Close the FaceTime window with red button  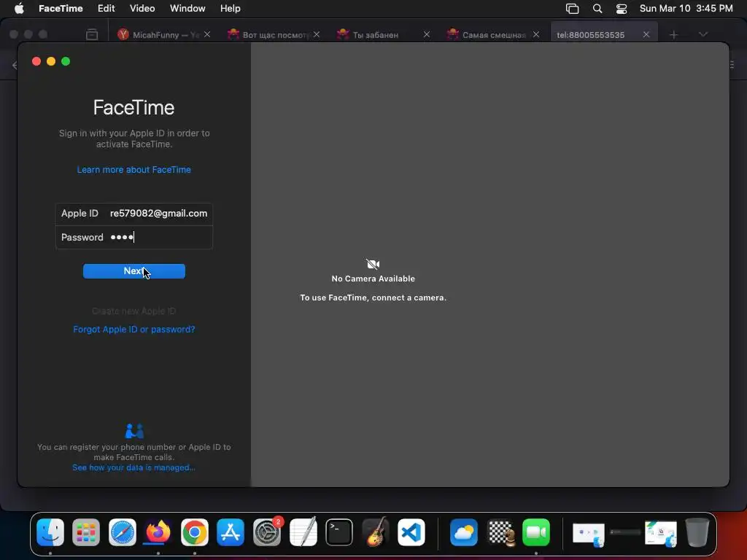coord(36,61)
